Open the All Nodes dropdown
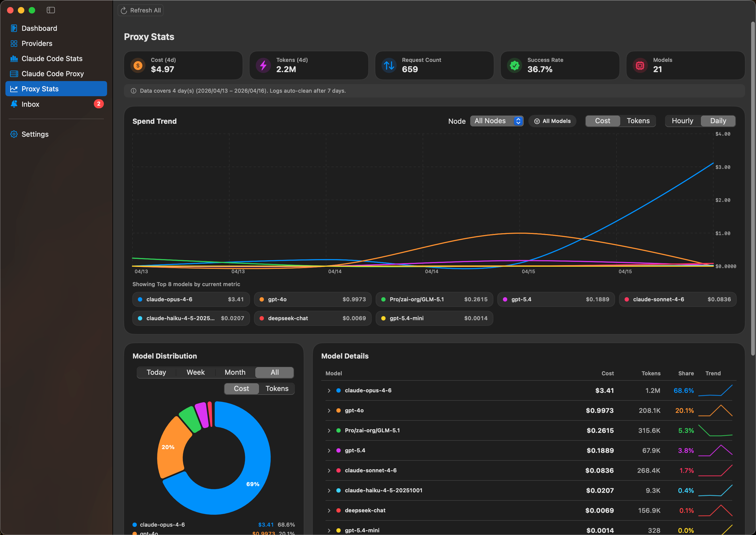Viewport: 756px width, 535px height. (x=496, y=121)
